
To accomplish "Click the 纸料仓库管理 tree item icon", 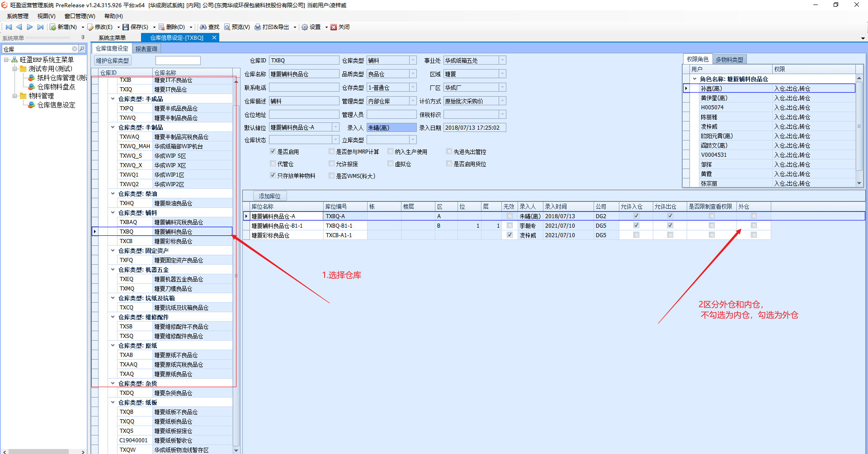I will 32,78.
